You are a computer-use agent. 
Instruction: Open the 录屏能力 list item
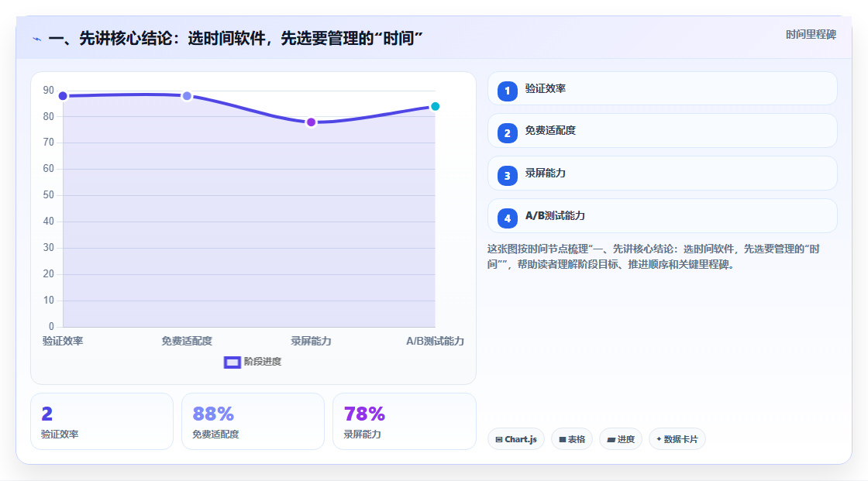tap(662, 174)
